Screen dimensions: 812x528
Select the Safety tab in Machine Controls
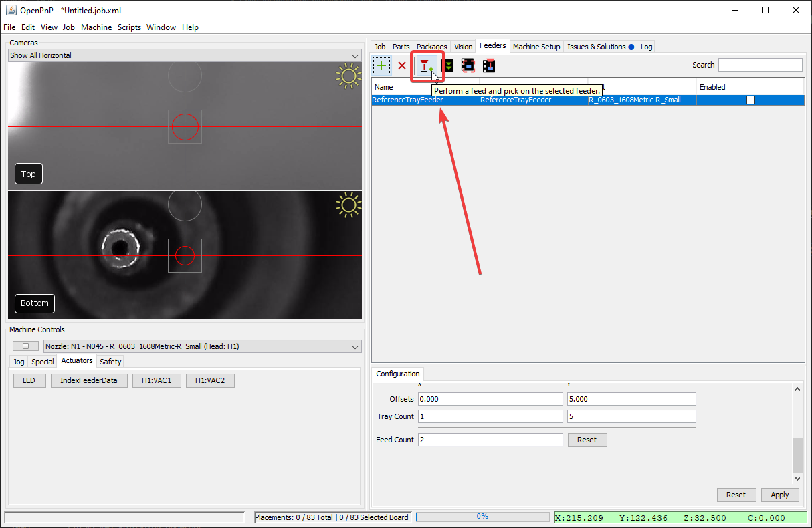pyautogui.click(x=110, y=362)
